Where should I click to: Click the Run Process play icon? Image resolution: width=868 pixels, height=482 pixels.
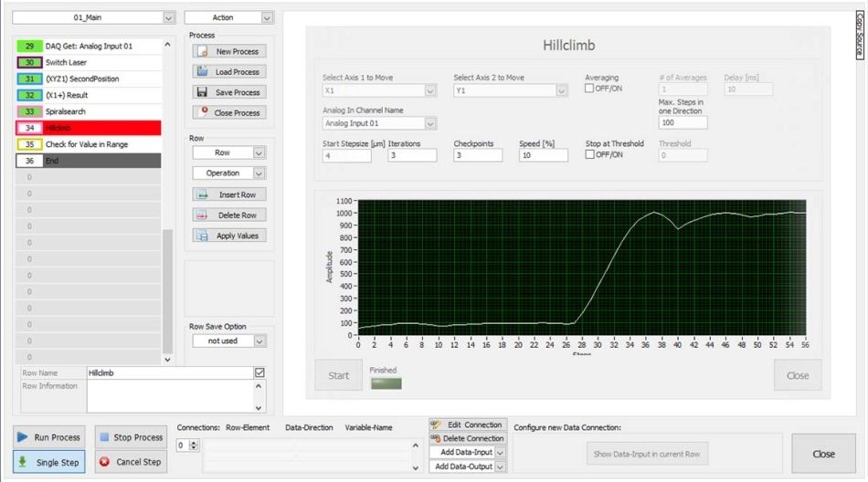point(23,437)
